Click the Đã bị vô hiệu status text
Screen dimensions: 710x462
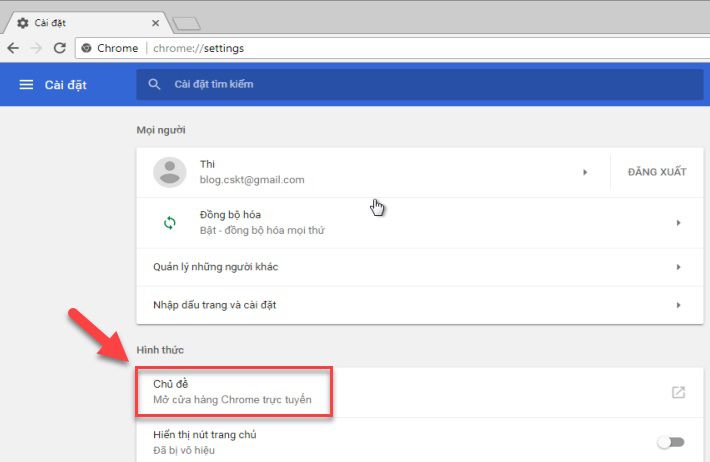[184, 450]
